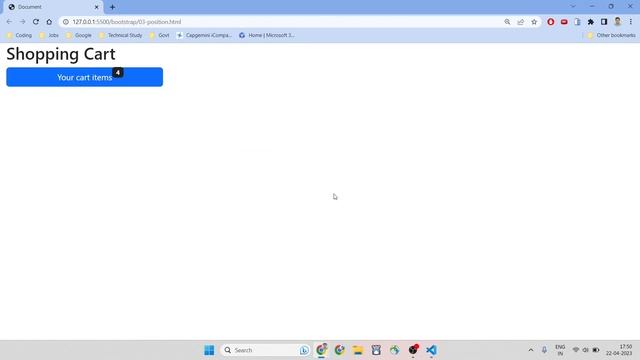Minimize the Chrome window

point(592,7)
